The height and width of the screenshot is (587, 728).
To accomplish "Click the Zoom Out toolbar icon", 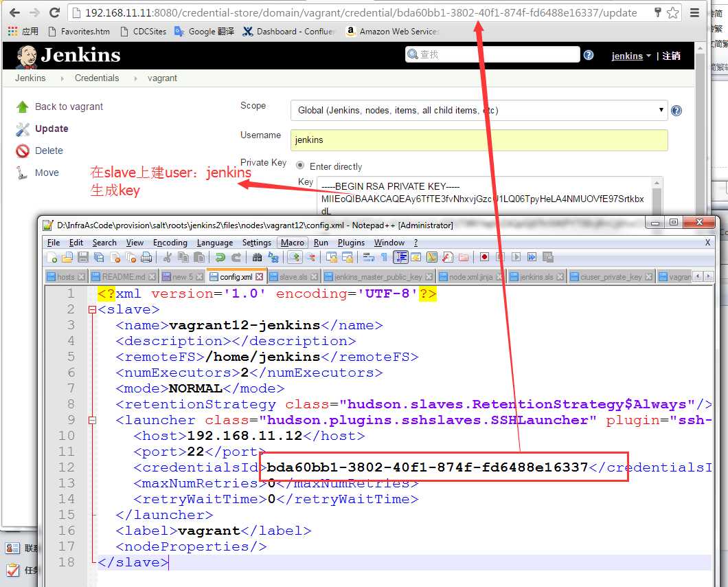I will point(310,258).
